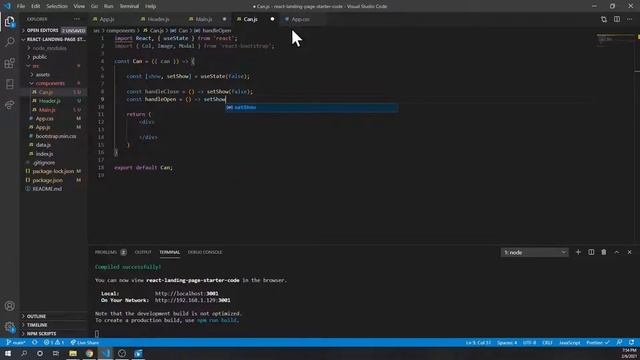Image resolution: width=640 pixels, height=360 pixels.
Task: Open the Problems panel tab
Action: click(x=110, y=252)
